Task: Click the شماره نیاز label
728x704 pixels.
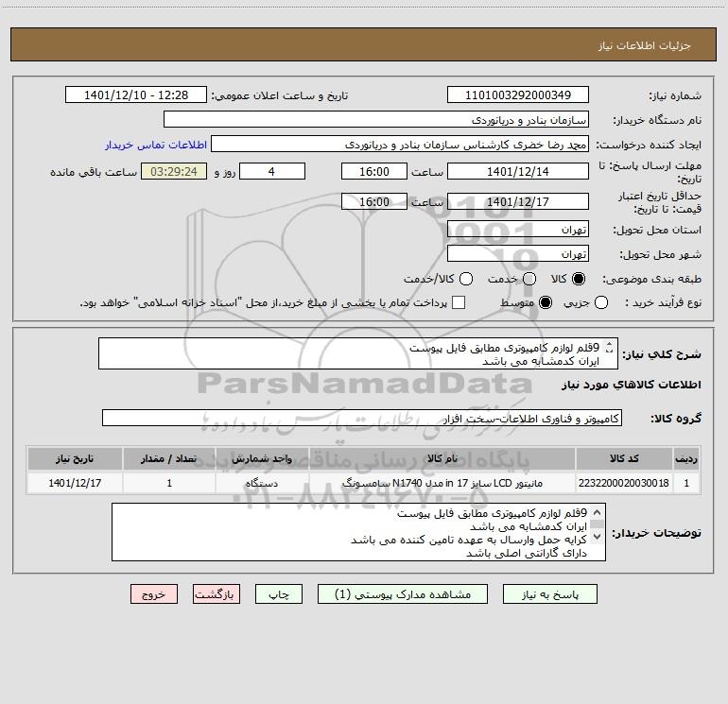Action: (x=675, y=95)
